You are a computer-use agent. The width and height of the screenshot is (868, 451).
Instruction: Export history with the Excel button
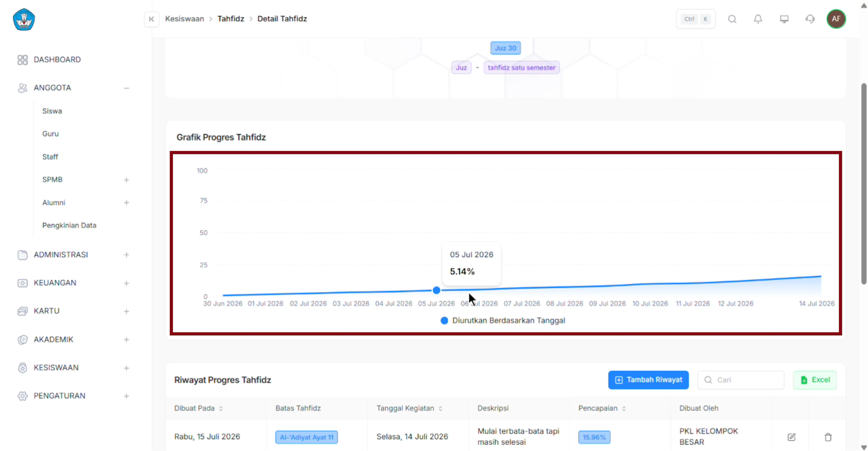point(815,380)
